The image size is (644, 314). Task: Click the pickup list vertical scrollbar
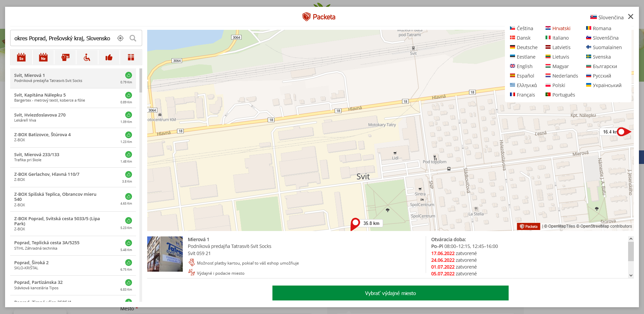pos(141,81)
